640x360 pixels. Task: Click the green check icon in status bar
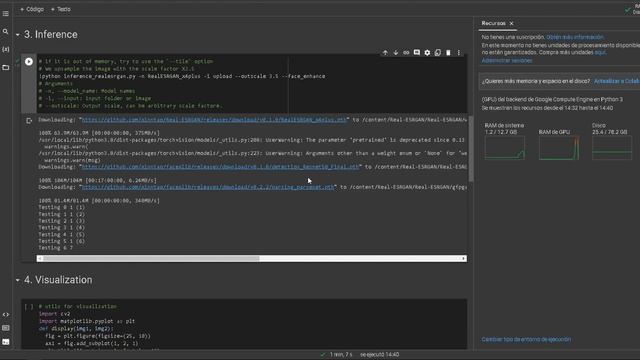tap(323, 354)
